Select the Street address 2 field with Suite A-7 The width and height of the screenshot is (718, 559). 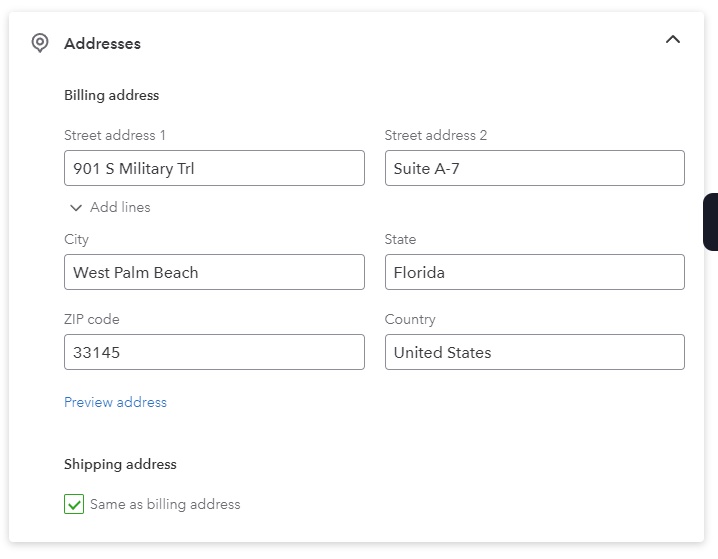tap(535, 168)
